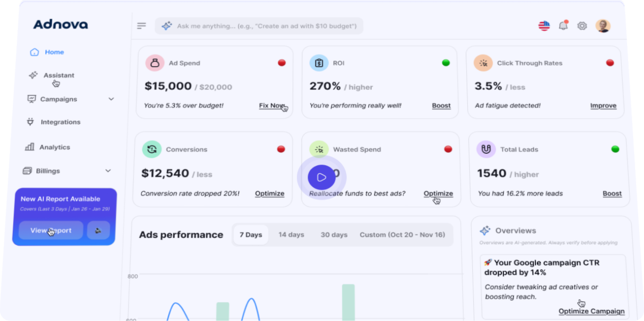Open the US flag language selector

pos(544,26)
